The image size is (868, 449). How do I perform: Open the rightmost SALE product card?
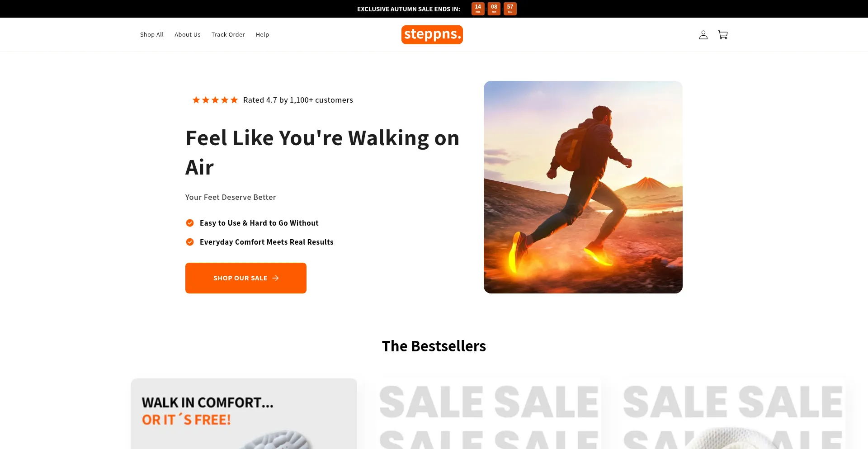tap(732, 414)
